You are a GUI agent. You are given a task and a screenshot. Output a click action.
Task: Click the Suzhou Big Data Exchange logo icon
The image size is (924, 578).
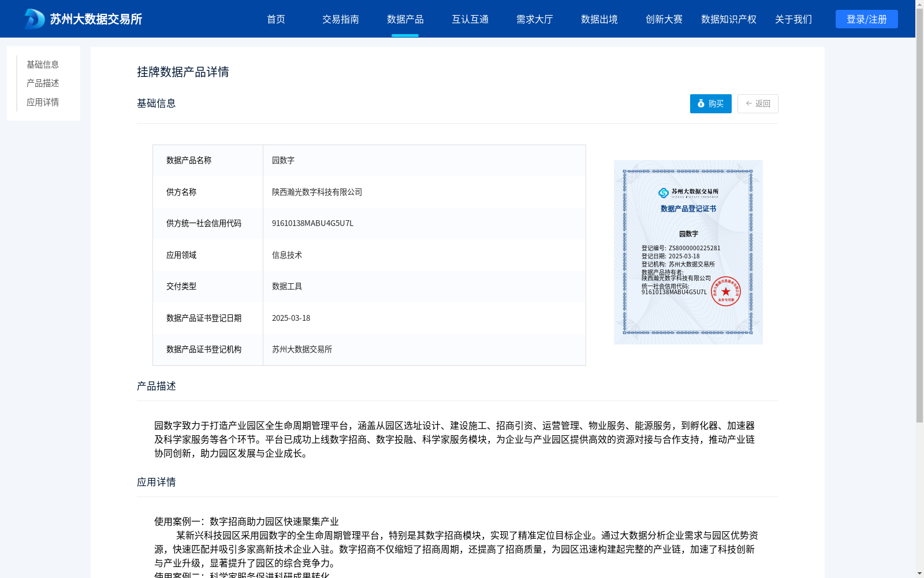click(x=35, y=19)
